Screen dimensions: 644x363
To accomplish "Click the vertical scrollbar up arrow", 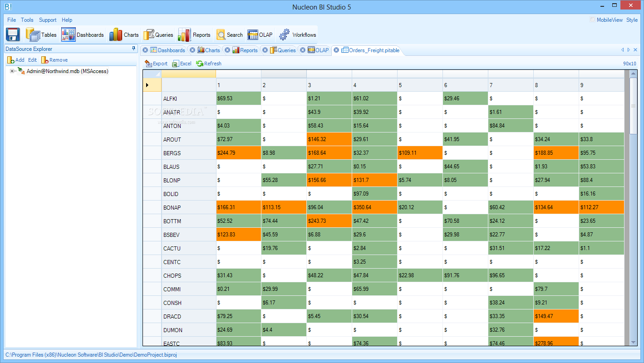I will (x=634, y=74).
